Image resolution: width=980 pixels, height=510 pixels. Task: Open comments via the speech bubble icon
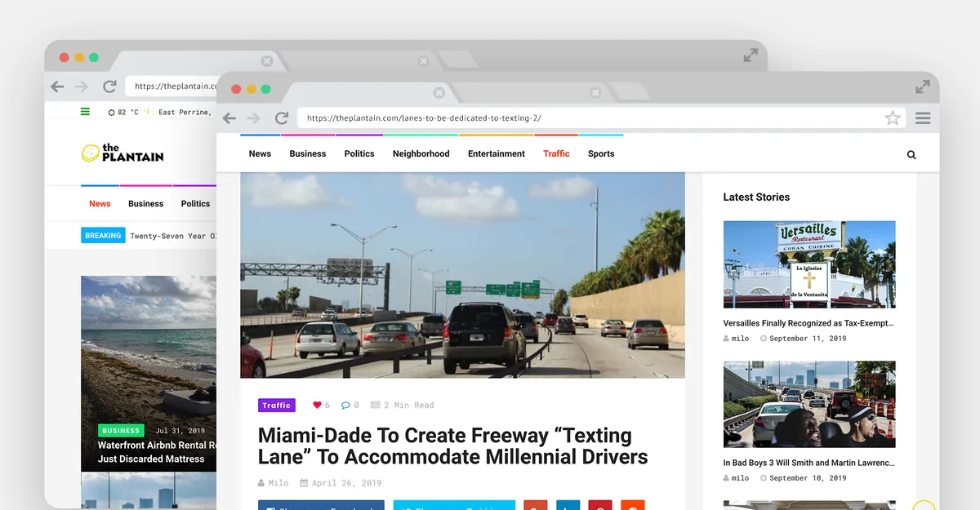(x=345, y=405)
